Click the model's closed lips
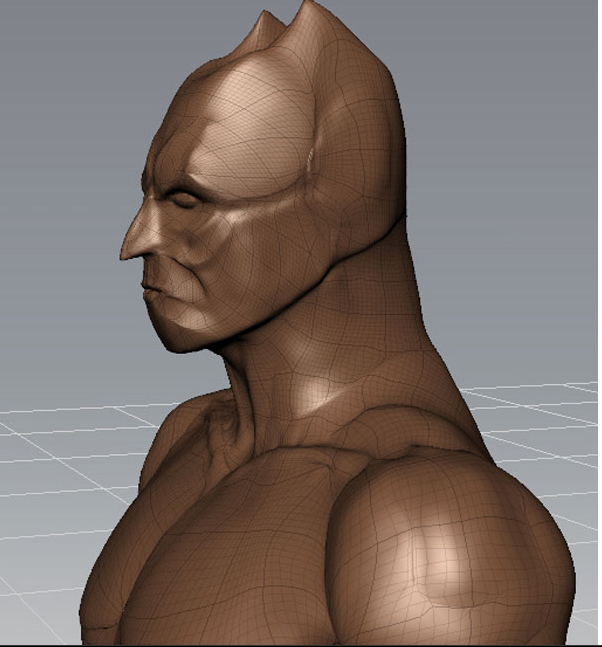 [153, 289]
